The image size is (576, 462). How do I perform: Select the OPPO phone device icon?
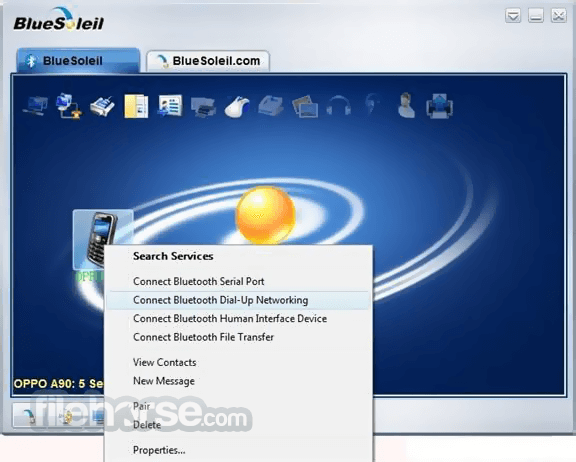click(102, 239)
